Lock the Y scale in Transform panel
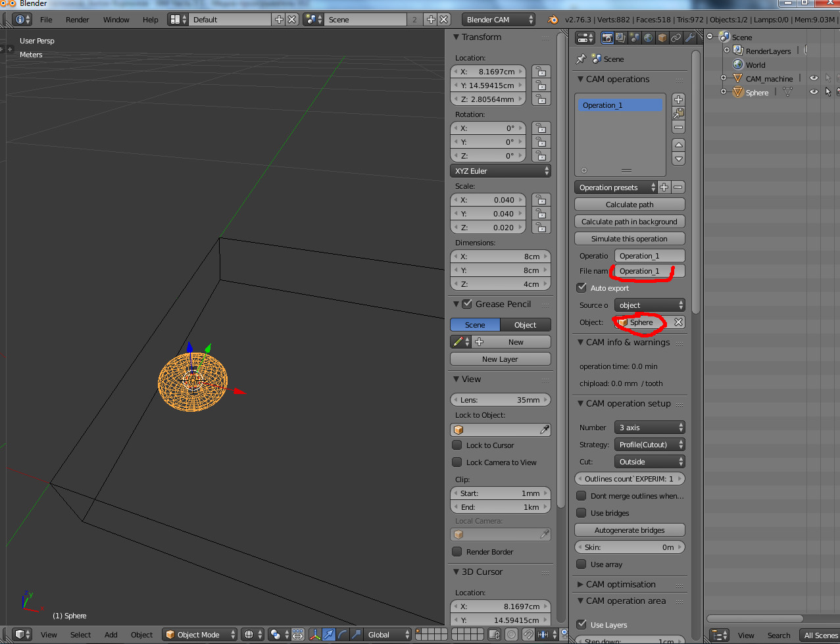 pos(541,214)
